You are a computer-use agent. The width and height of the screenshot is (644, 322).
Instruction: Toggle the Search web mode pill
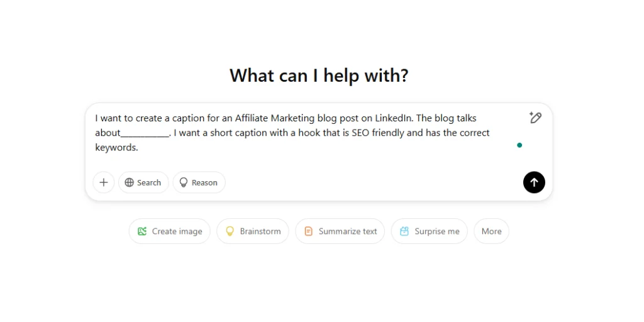point(143,182)
